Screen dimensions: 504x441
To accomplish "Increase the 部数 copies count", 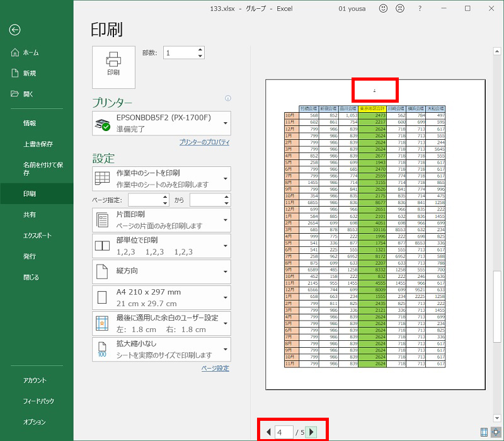I will coord(200,50).
